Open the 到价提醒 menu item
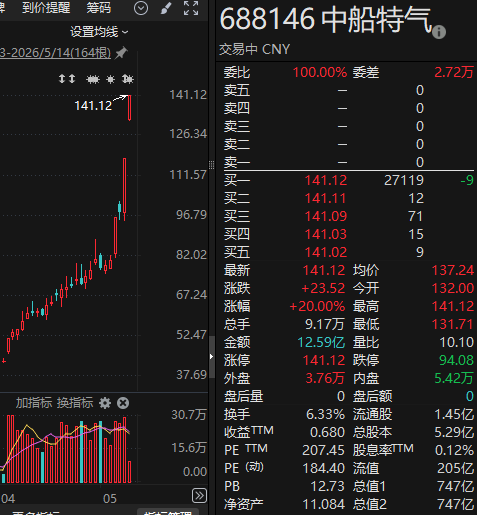 (46, 8)
